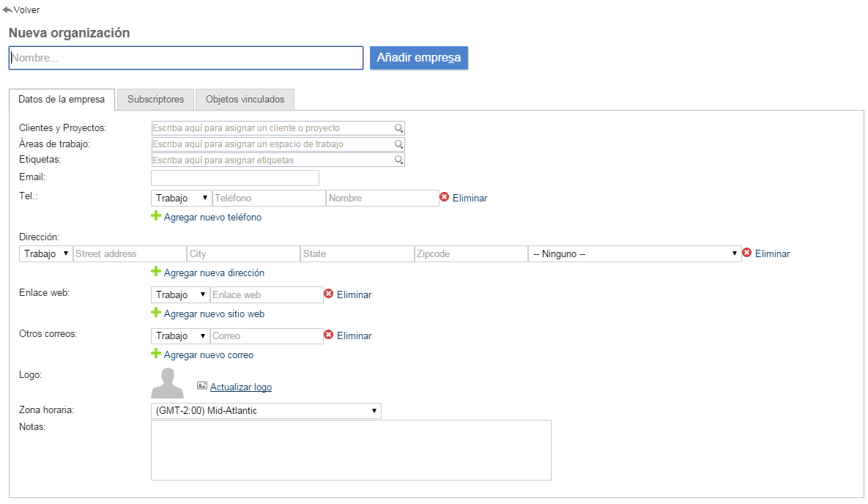Click the Actualizar logo link
Screen dimensions: 868x504
point(241,387)
